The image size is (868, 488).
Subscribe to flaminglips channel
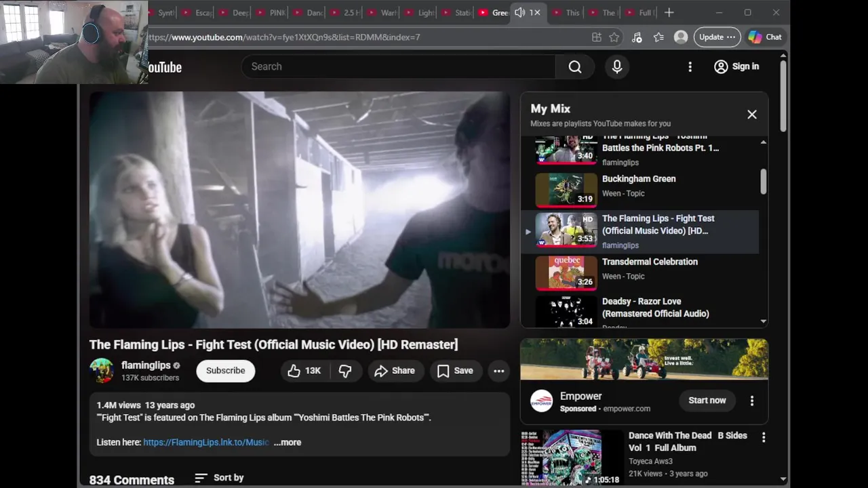tap(226, 371)
